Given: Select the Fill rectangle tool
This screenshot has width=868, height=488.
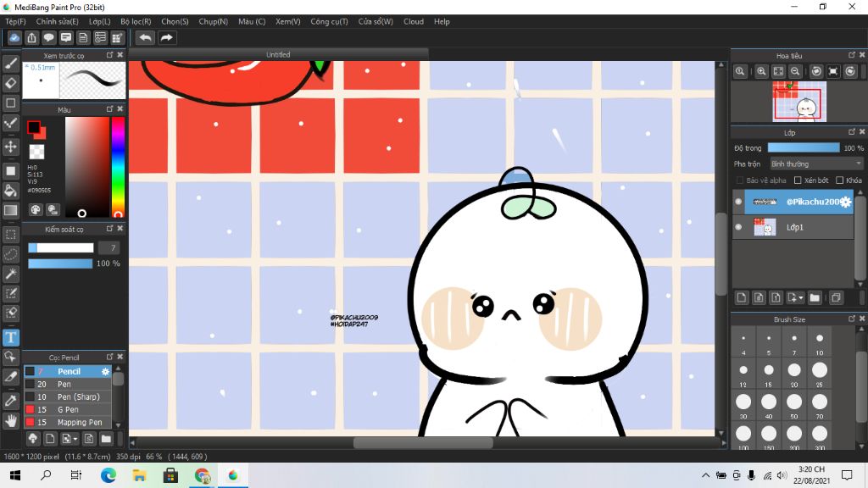Looking at the screenshot, I should click(x=10, y=171).
